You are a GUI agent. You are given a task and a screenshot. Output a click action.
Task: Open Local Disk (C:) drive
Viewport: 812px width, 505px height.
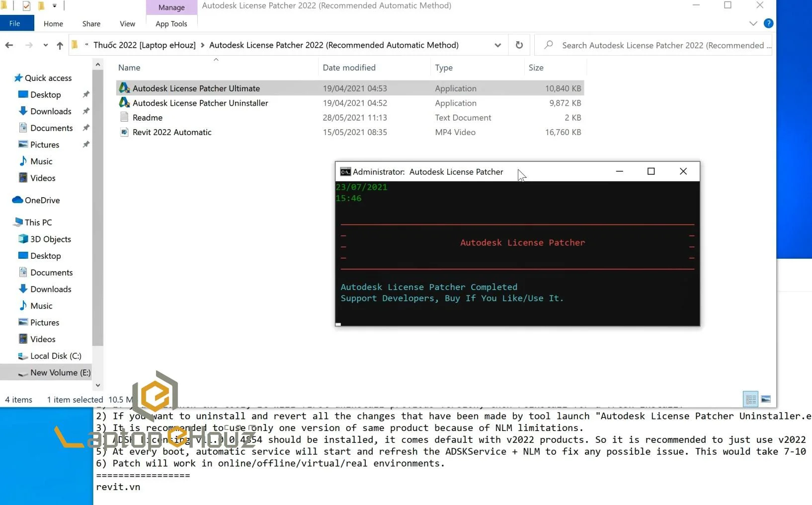(56, 356)
